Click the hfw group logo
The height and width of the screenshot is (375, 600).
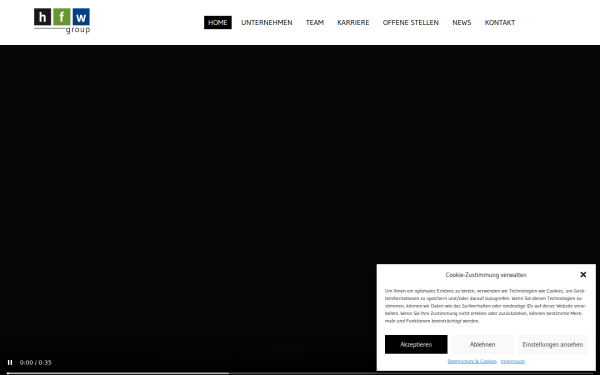(x=62, y=21)
